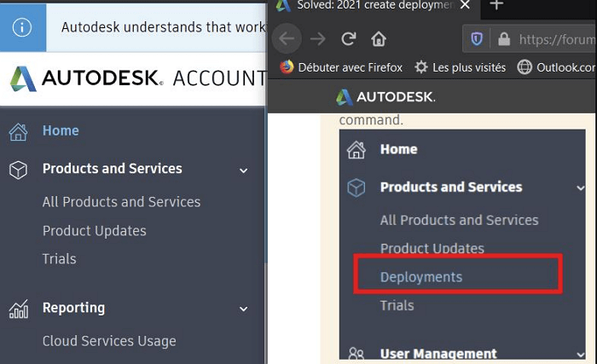Click the Home house icon in forum screenshot

[356, 150]
